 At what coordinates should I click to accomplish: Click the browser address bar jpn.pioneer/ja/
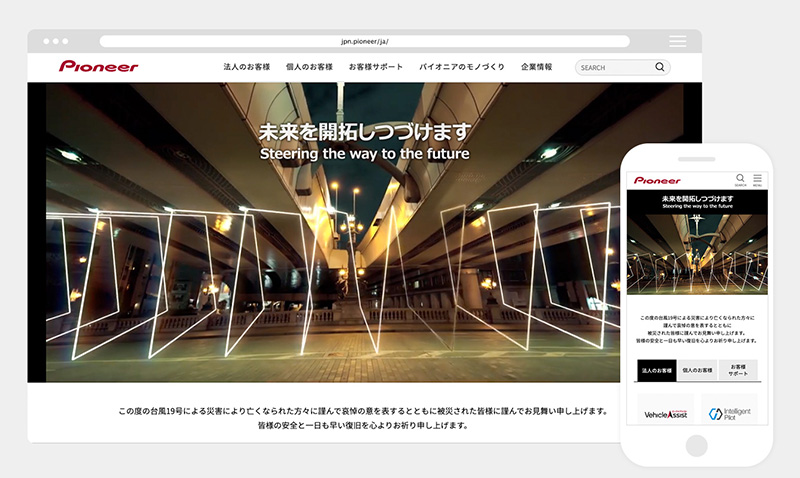[364, 42]
